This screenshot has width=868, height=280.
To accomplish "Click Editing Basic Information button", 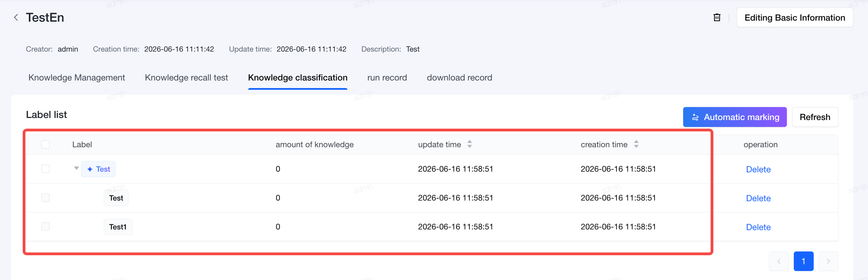I will [794, 18].
